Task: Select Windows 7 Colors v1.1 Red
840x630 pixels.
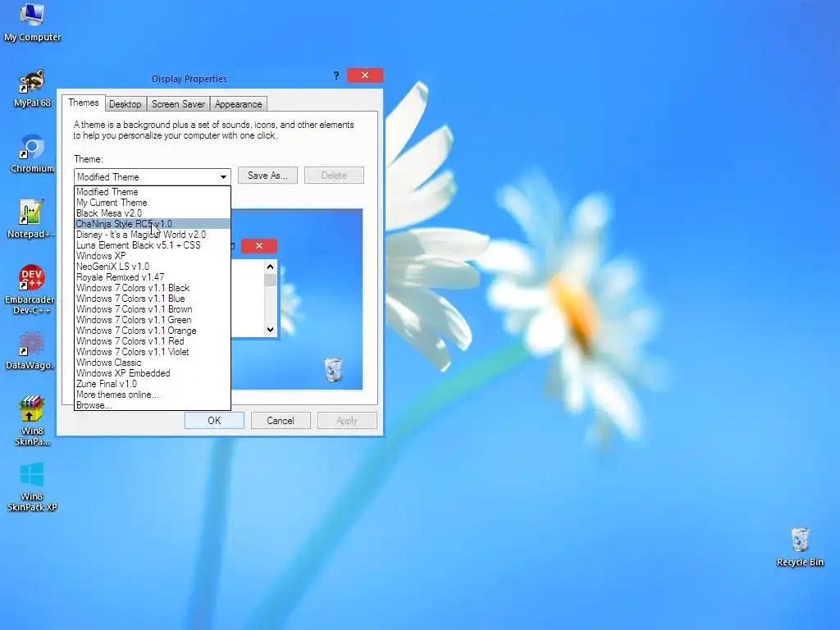Action: [x=153, y=341]
